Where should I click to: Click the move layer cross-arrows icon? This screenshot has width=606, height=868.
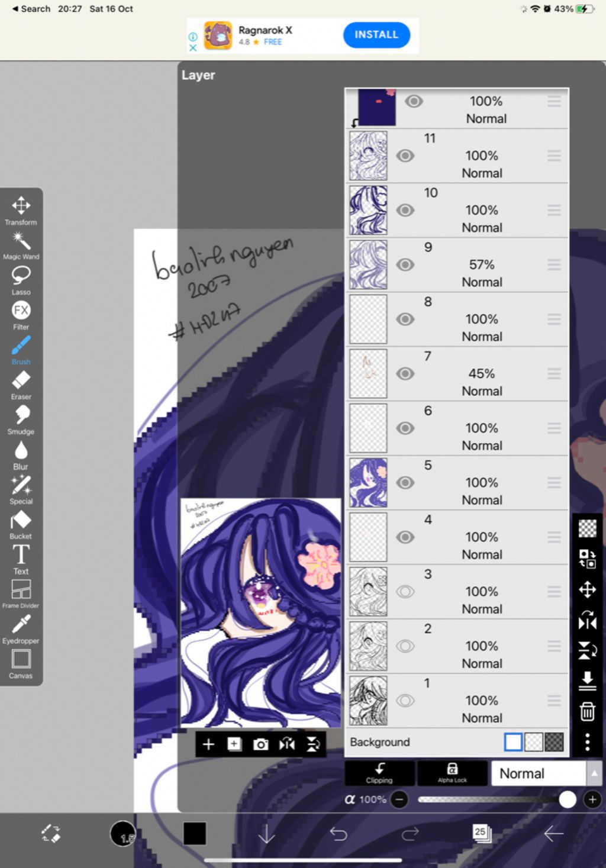coord(587,589)
